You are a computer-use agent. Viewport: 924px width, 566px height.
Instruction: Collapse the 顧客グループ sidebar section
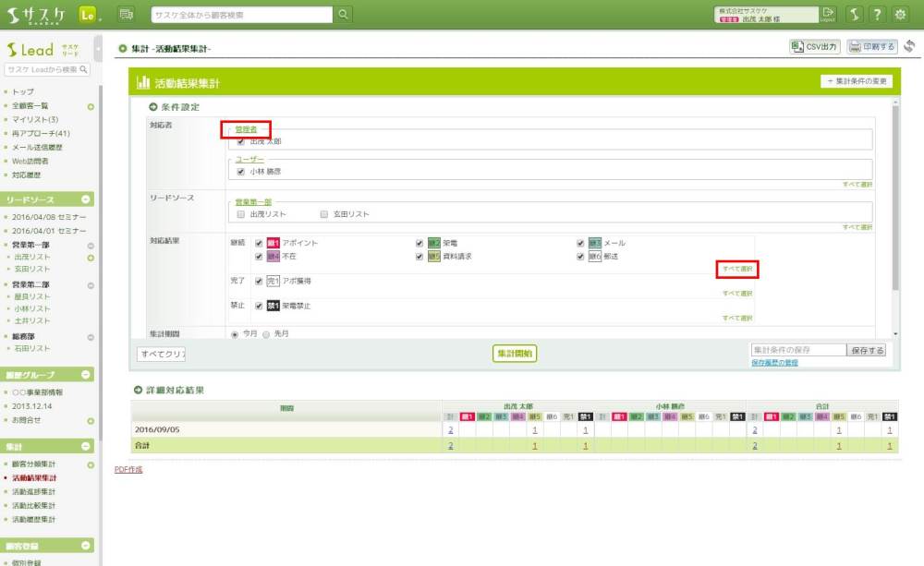[x=85, y=375]
